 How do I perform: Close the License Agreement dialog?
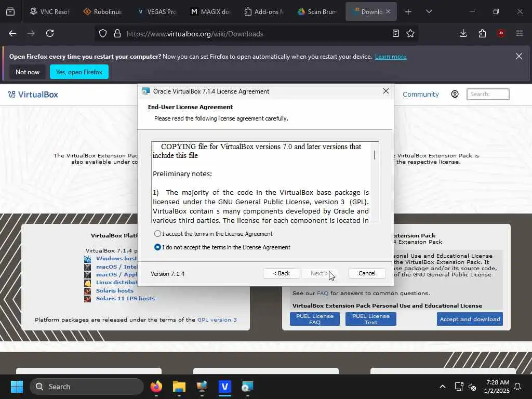(x=386, y=91)
